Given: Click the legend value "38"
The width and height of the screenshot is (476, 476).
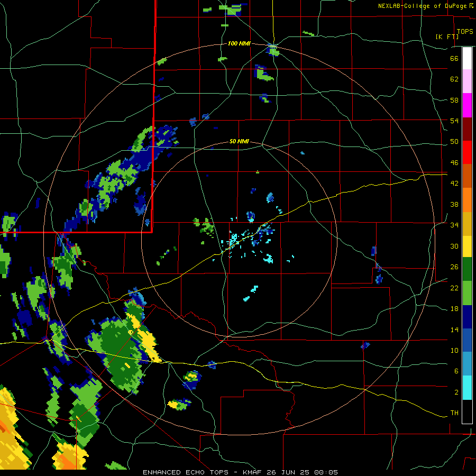Looking at the screenshot, I should pos(454,204).
